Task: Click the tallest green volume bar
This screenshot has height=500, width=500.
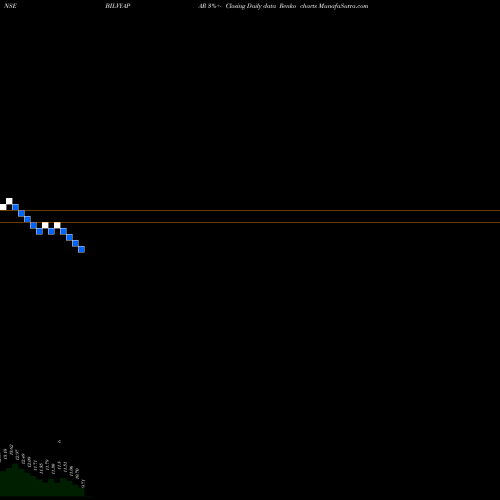Action: tap(15, 480)
